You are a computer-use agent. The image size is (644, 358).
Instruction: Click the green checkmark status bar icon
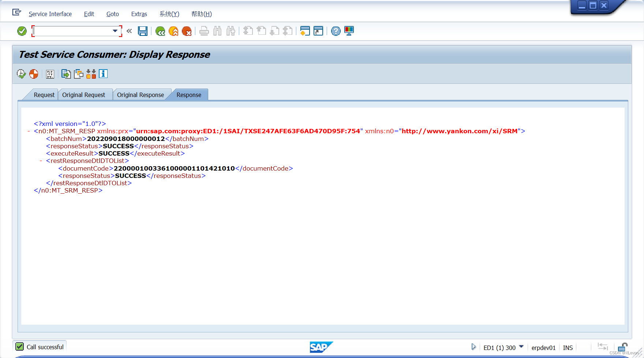point(20,347)
